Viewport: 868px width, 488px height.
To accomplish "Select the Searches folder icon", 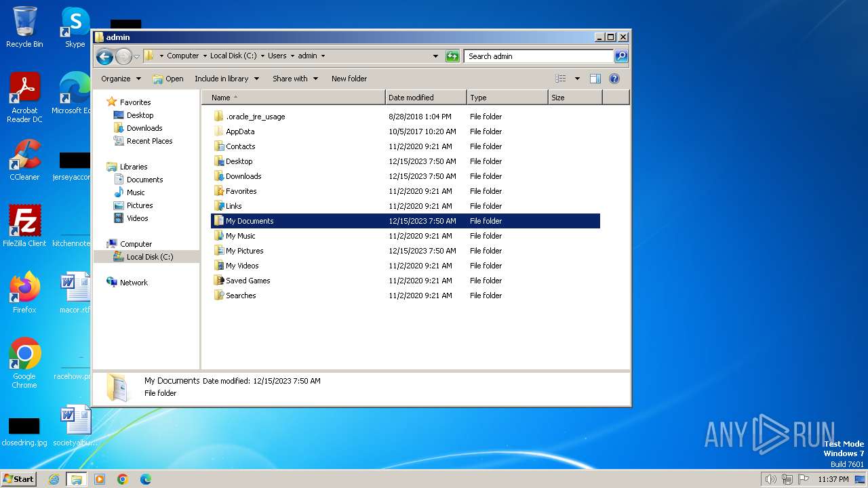I will click(218, 296).
